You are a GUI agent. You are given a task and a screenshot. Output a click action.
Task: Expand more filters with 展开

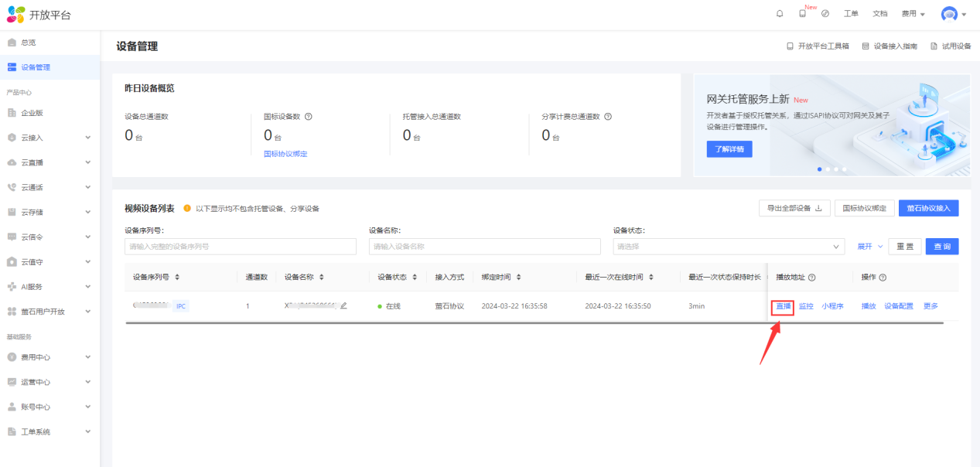(869, 247)
